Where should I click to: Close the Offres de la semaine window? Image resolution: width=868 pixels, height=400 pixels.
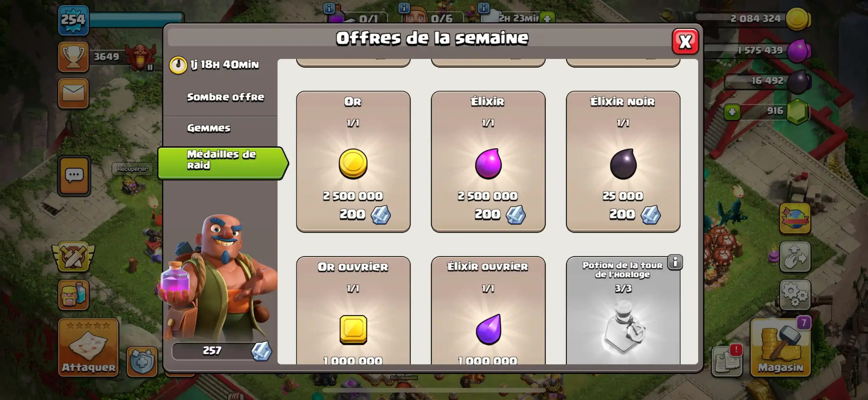tap(685, 42)
